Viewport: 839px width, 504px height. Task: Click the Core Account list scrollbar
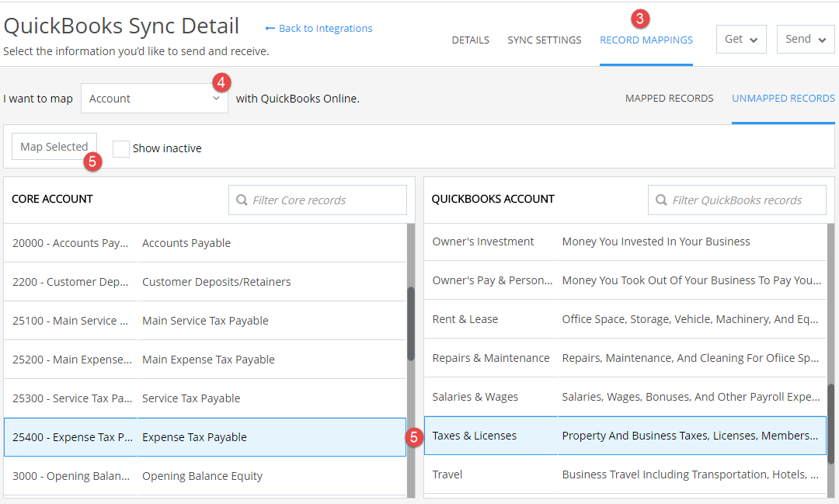411,324
